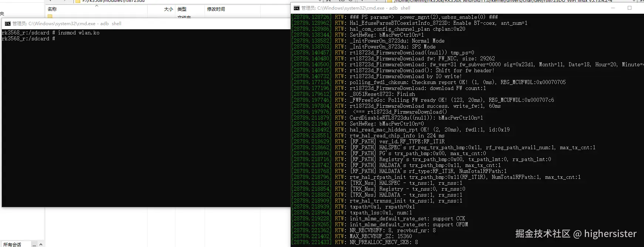This screenshot has height=247, width=644.
Task: Sort files by the 名称 column header
Action: 52,9
